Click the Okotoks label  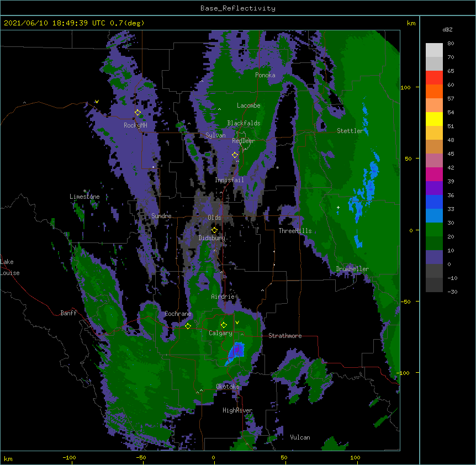point(228,387)
